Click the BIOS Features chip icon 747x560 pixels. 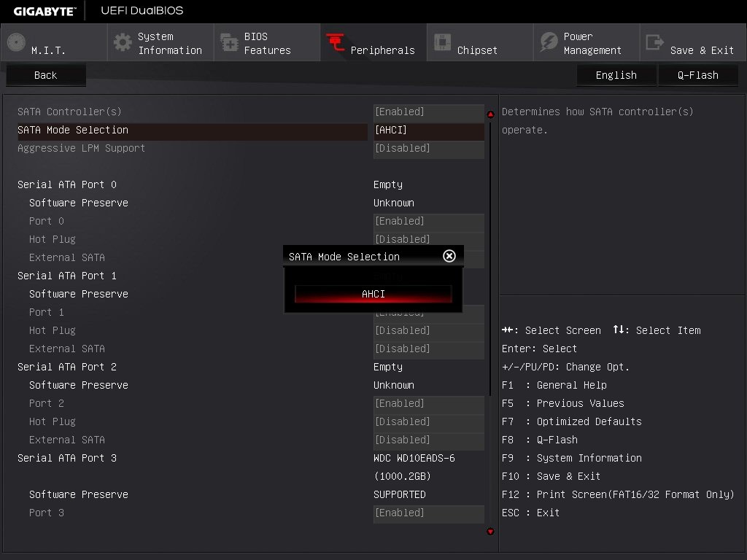pyautogui.click(x=229, y=43)
